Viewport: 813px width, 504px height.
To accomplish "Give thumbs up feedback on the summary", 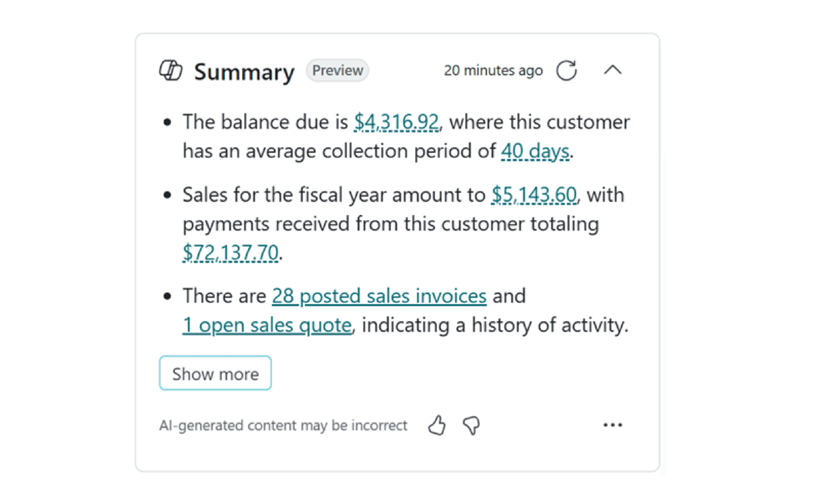I will pyautogui.click(x=437, y=425).
